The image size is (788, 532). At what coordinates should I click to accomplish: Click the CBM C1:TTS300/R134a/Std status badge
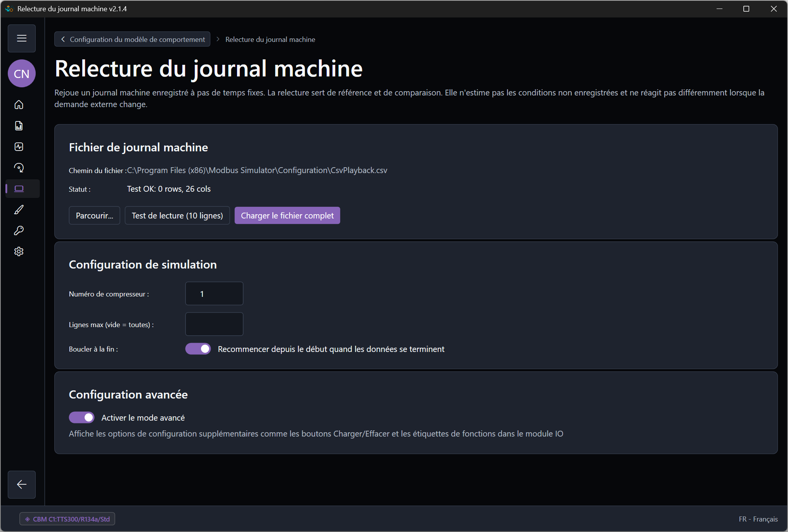pyautogui.click(x=68, y=519)
